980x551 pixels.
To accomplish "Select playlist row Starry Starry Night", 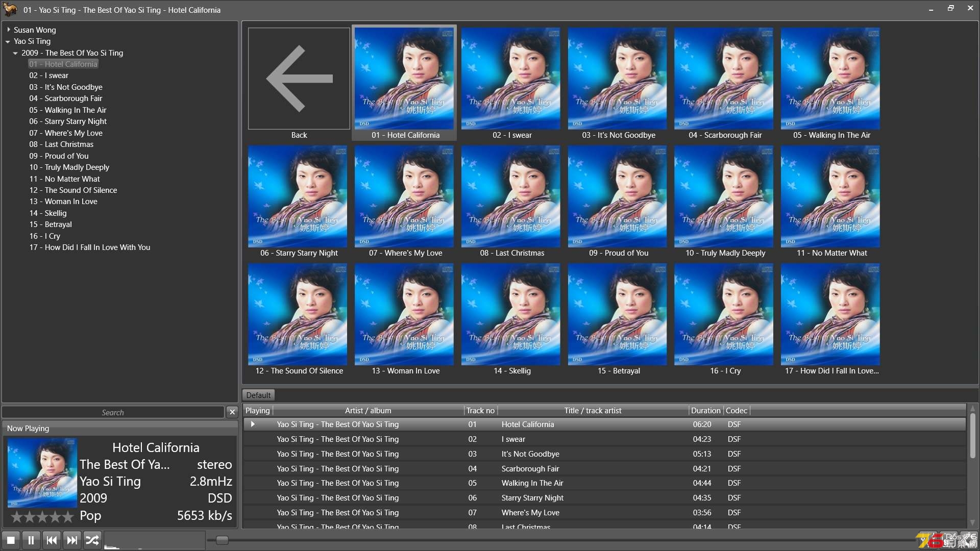I will pos(604,498).
